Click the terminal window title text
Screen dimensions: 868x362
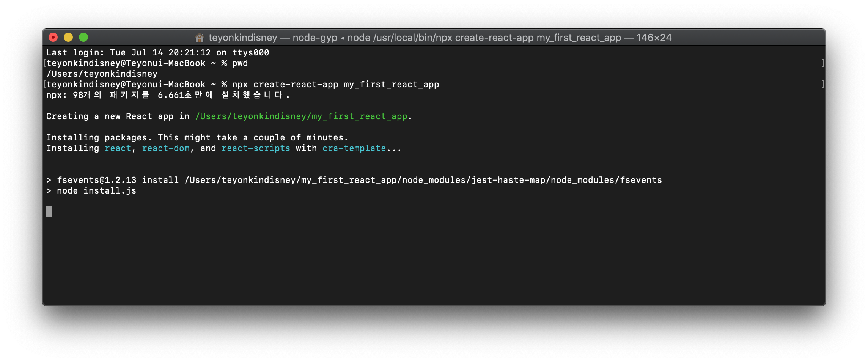[x=440, y=38]
